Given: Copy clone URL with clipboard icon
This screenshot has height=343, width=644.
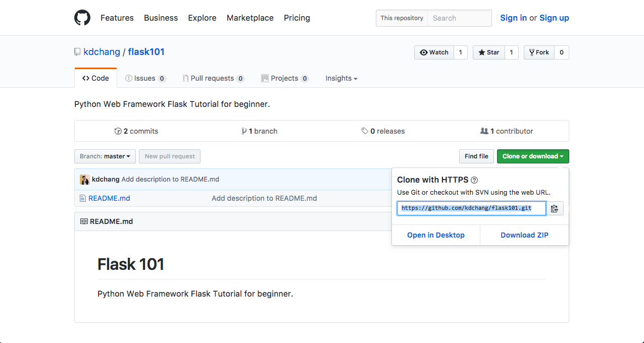Looking at the screenshot, I should click(555, 208).
